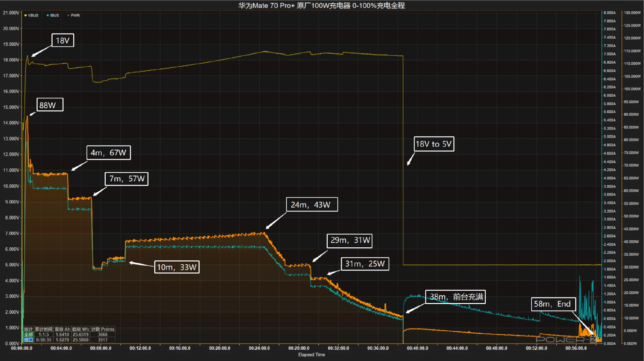The height and width of the screenshot is (361, 644).
Task: Toggle the IBUS series in the legend
Action: pyautogui.click(x=53, y=15)
